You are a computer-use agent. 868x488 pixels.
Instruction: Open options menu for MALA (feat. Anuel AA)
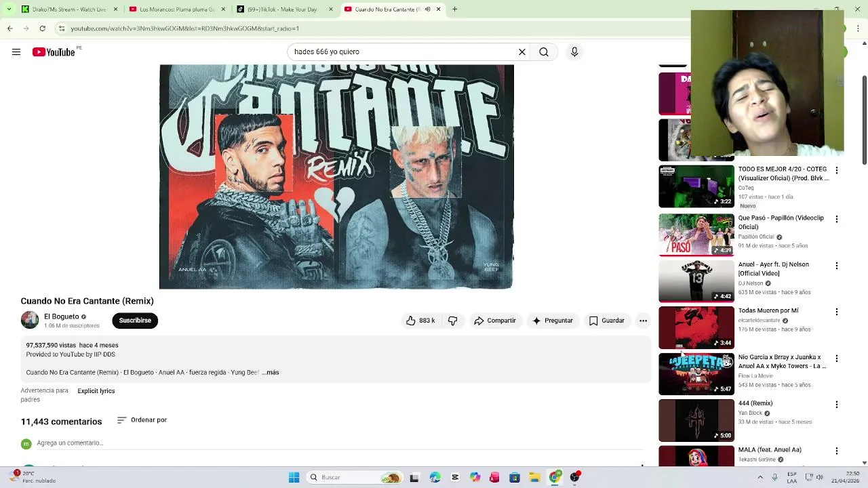coord(837,451)
